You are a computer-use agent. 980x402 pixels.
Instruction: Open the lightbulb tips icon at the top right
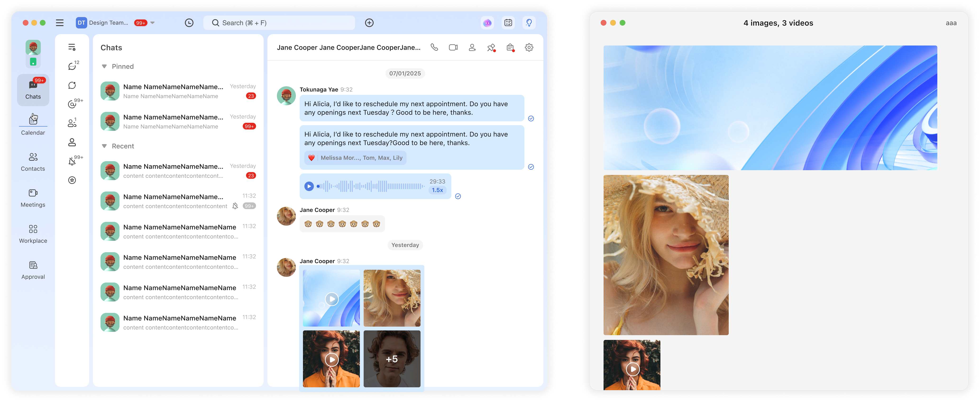click(x=529, y=23)
